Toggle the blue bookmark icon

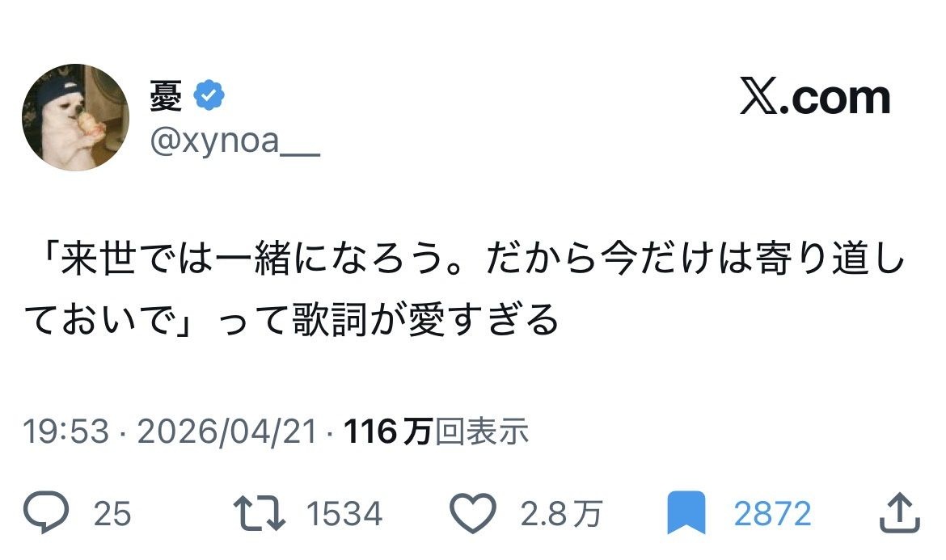click(x=686, y=513)
